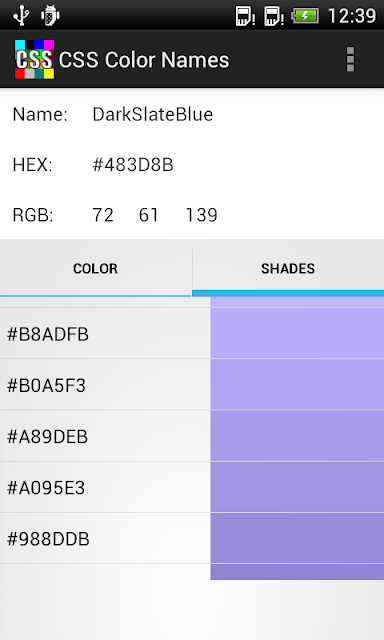
Task: Tap the color swatch next to #B8ADFB
Action: [297, 333]
